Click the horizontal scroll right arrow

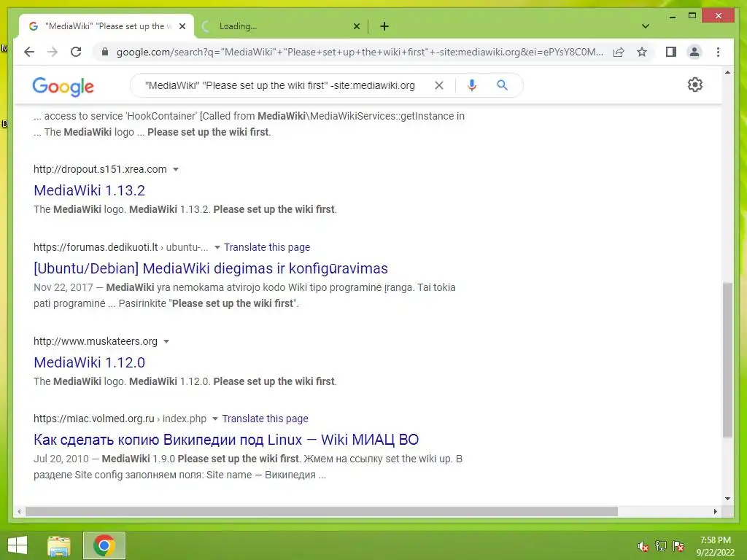point(715,511)
